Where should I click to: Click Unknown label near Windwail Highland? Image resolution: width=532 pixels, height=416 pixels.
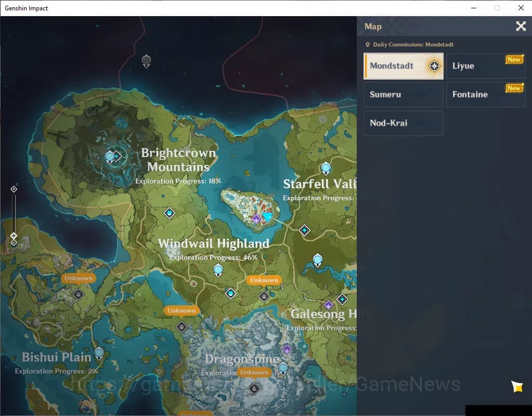coord(264,280)
